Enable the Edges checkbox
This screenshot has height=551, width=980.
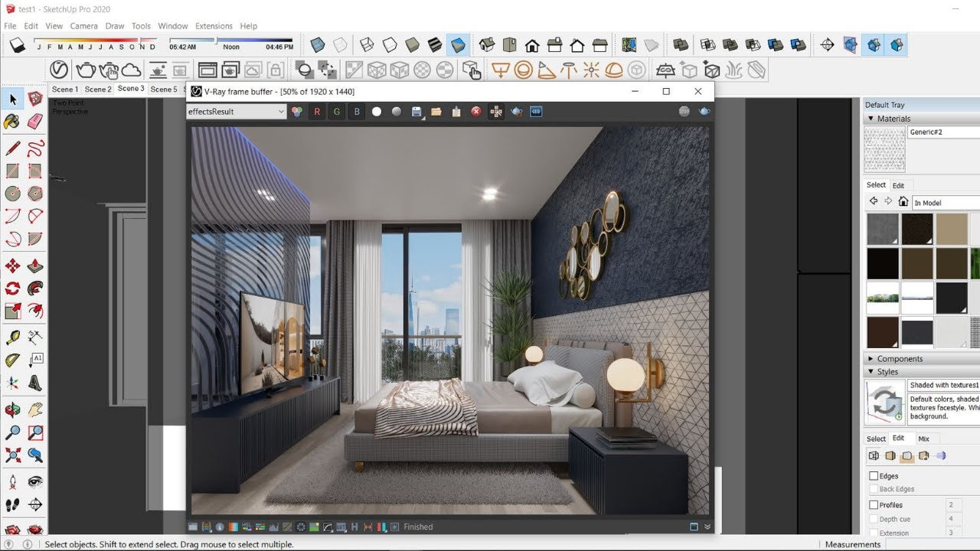pos(874,476)
